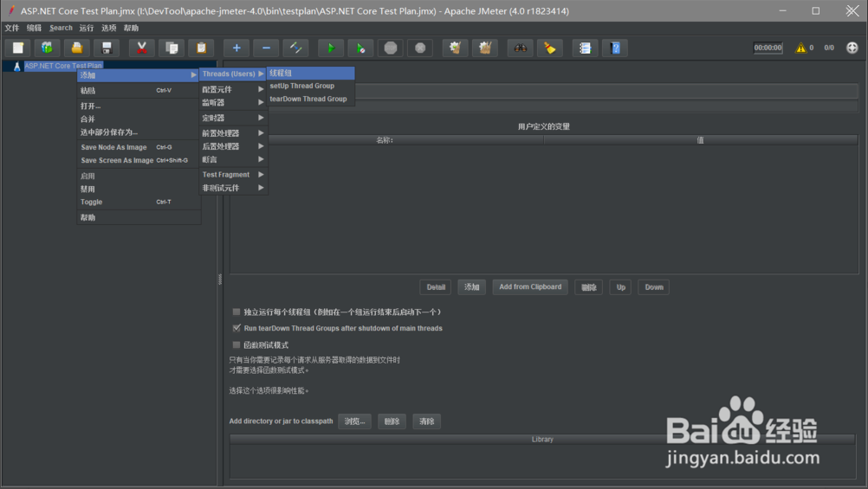868x489 pixels.
Task: Expand the 后置处理器 submenu
Action: tap(233, 146)
